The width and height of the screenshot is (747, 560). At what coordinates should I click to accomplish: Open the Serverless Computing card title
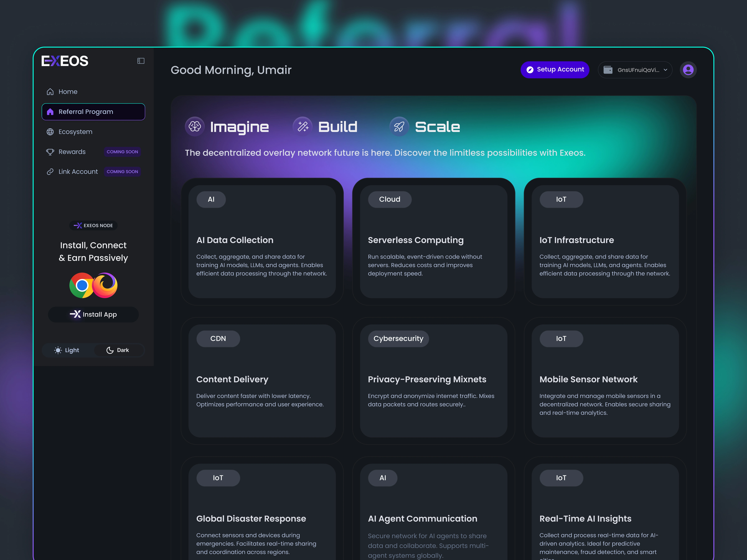[416, 240]
